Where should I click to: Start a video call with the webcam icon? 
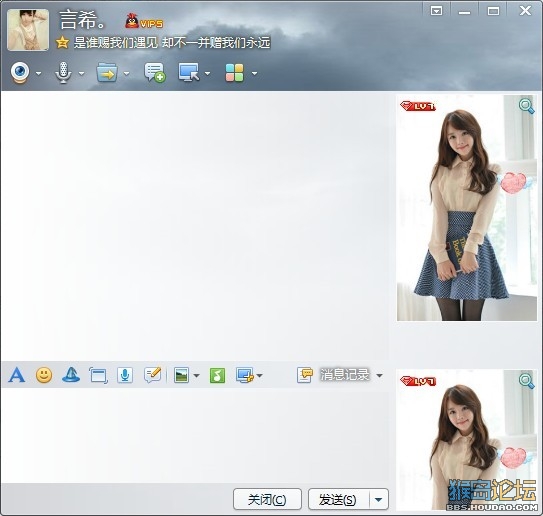(20, 73)
